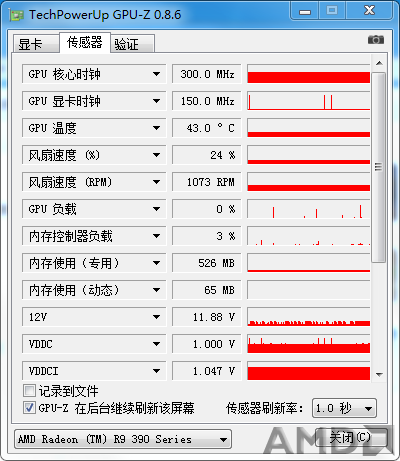This screenshot has height=461, width=400.
Task: Click the 150.0 MHz value
Action: tap(207, 101)
